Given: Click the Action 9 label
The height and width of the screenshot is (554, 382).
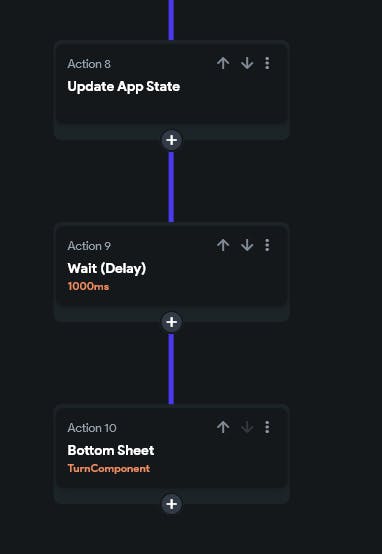Looking at the screenshot, I should 89,246.
